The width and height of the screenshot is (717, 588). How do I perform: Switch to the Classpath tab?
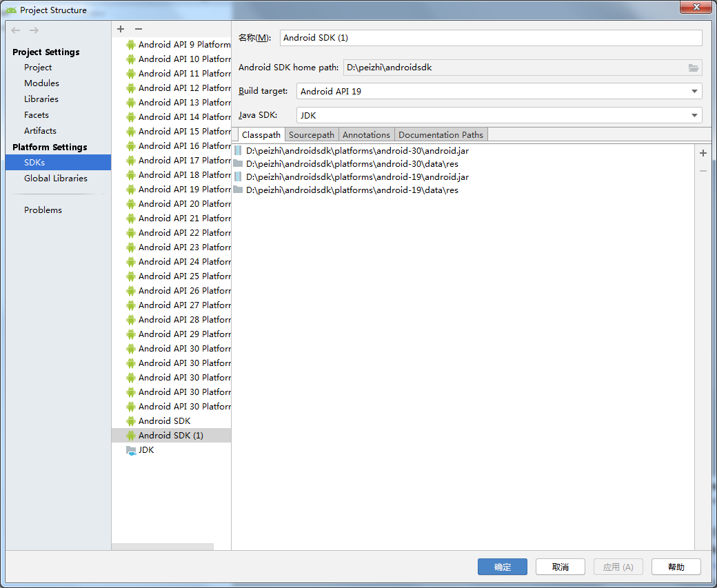tap(261, 135)
